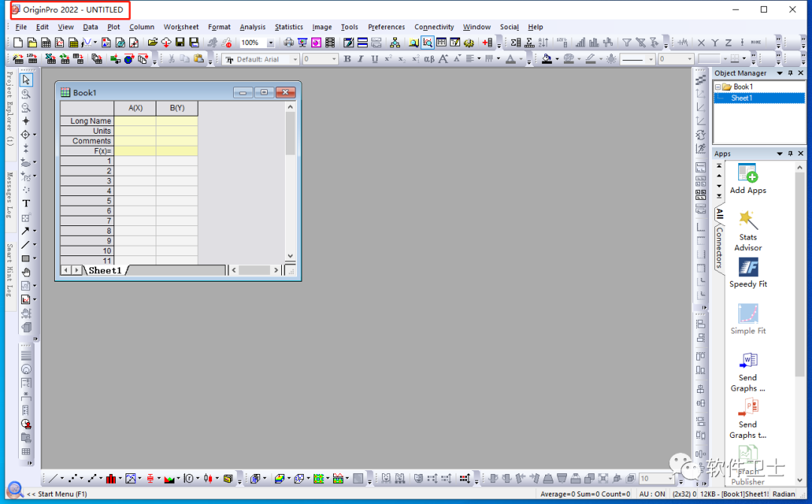
Task: Set column as X with X icon
Action: [x=701, y=42]
